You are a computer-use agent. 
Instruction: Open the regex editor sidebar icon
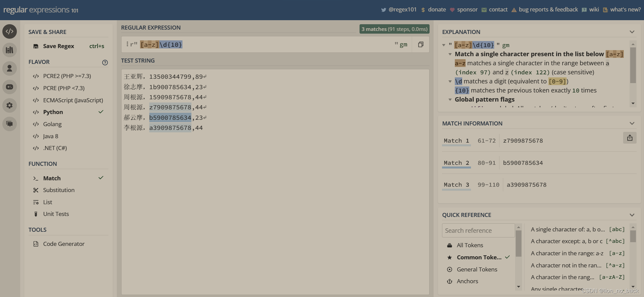pyautogui.click(x=9, y=32)
